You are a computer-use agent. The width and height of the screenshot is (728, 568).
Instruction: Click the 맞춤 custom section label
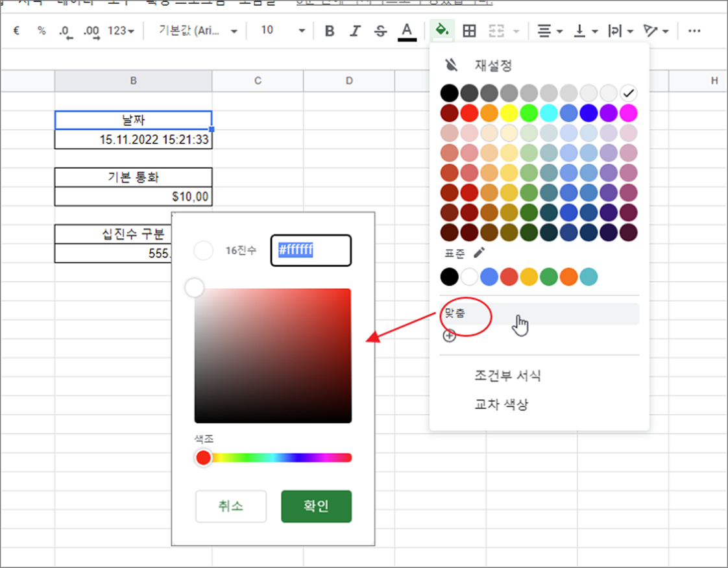(x=455, y=314)
